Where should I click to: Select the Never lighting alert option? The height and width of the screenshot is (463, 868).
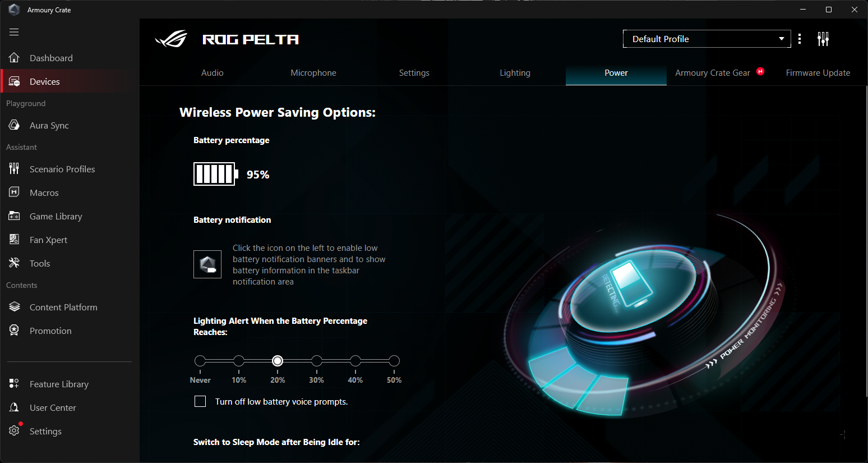point(200,361)
